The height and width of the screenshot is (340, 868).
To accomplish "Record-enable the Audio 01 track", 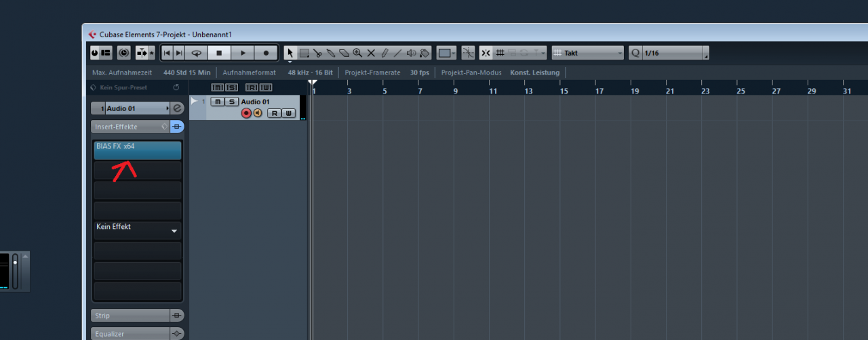I will 246,113.
